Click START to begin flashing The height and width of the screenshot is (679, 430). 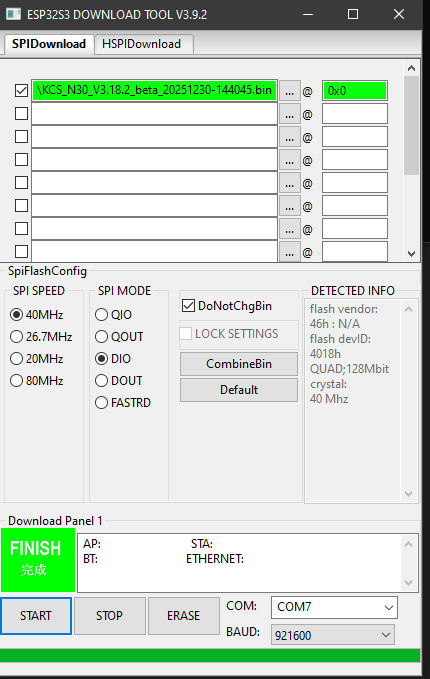[x=36, y=616]
